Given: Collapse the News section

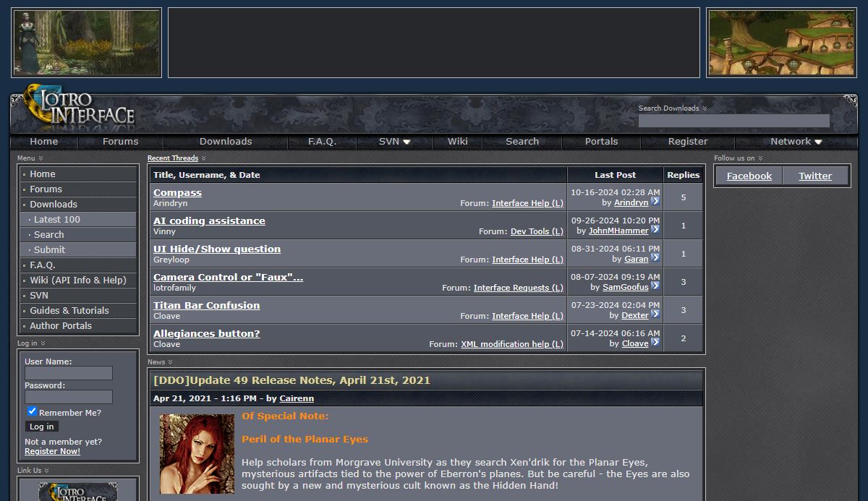Looking at the screenshot, I should [170, 362].
